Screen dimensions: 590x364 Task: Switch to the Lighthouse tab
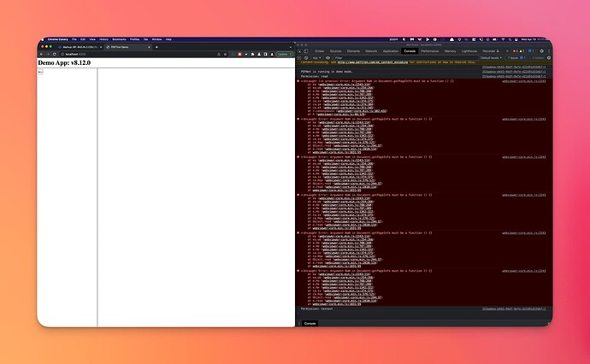click(x=469, y=51)
